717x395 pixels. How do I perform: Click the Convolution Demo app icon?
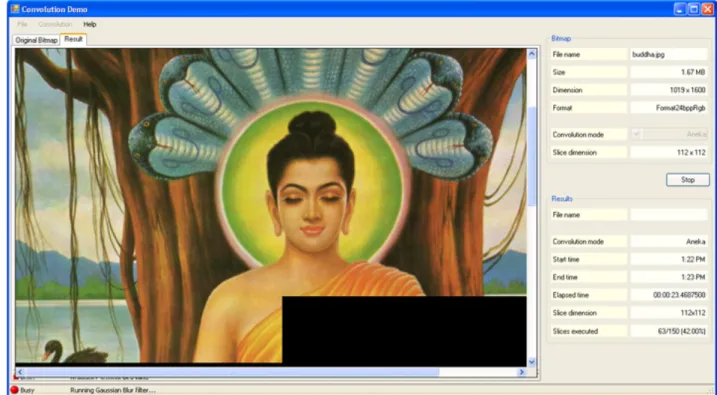15,9
